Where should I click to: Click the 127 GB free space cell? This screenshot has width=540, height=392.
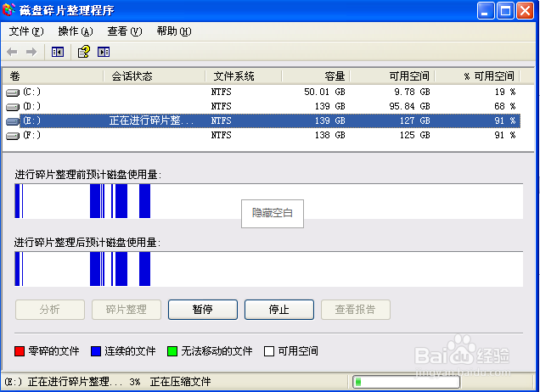point(415,120)
